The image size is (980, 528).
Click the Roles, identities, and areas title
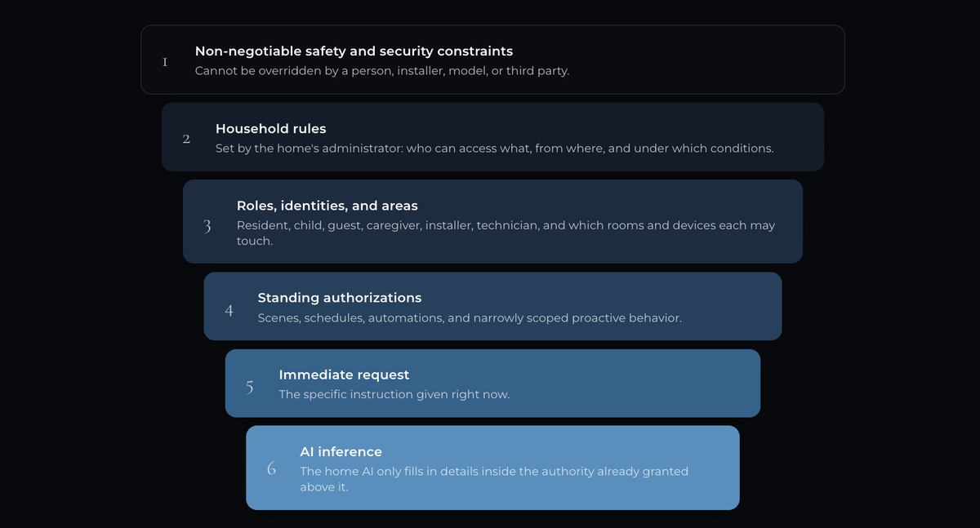coord(327,206)
